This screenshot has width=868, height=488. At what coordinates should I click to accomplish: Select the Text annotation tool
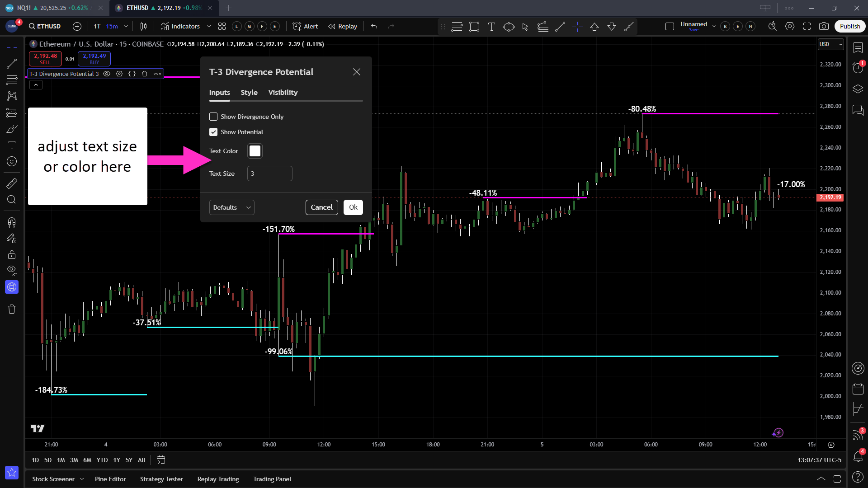12,145
